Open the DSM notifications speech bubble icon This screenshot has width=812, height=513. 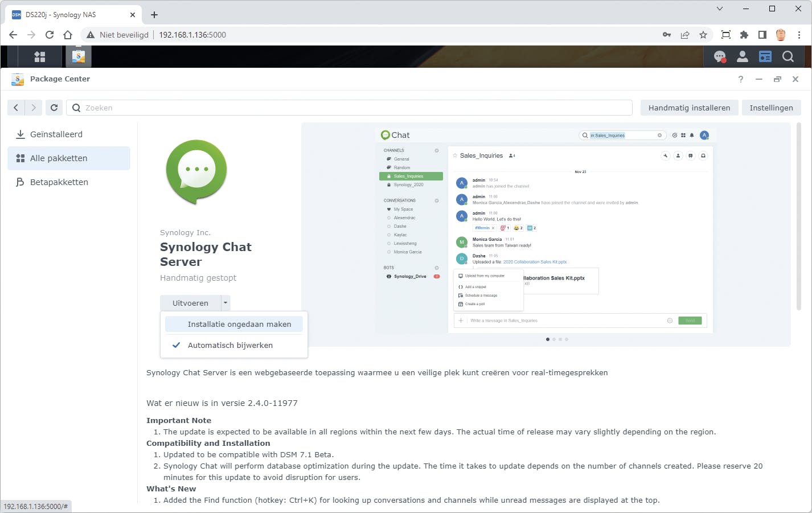coord(720,56)
